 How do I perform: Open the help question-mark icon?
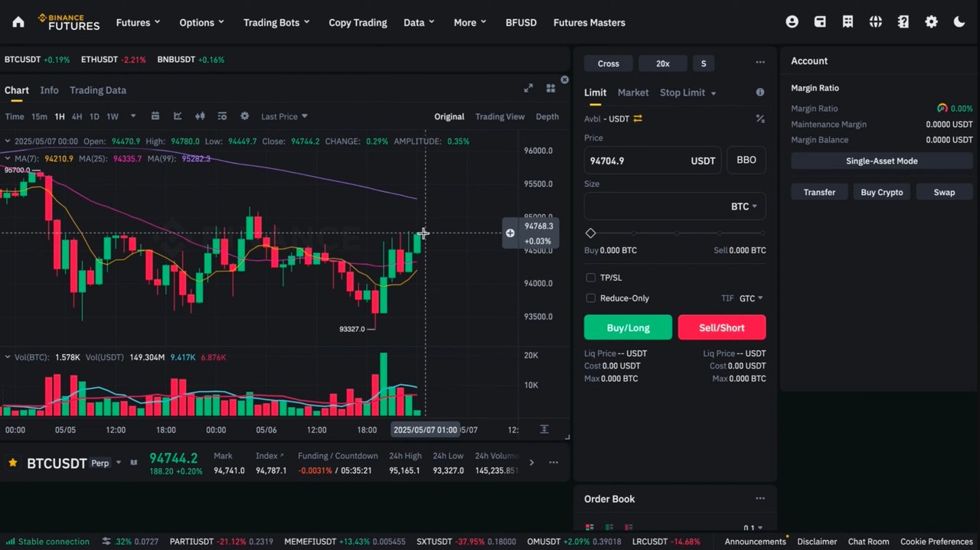pos(903,22)
